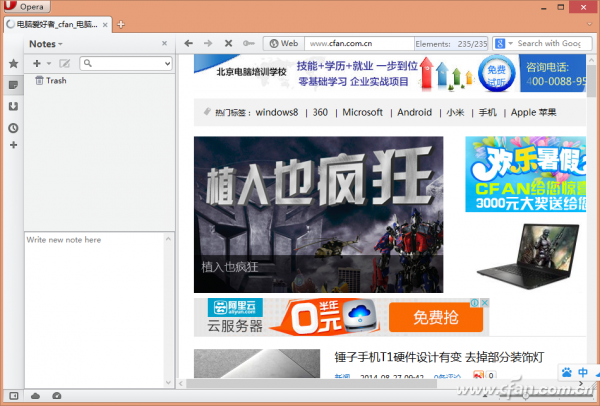The width and height of the screenshot is (600, 406).
Task: Click the Opera Link cloud icon
Action: click(35, 396)
